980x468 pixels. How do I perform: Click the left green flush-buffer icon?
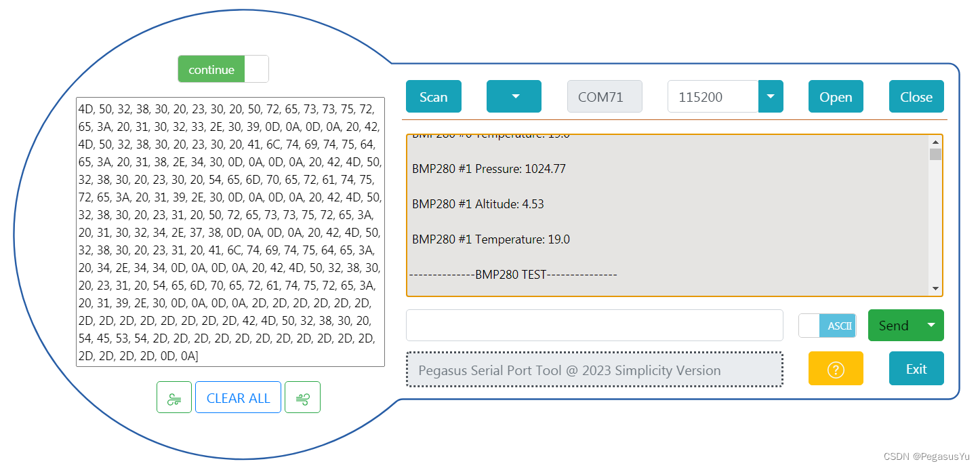point(174,397)
